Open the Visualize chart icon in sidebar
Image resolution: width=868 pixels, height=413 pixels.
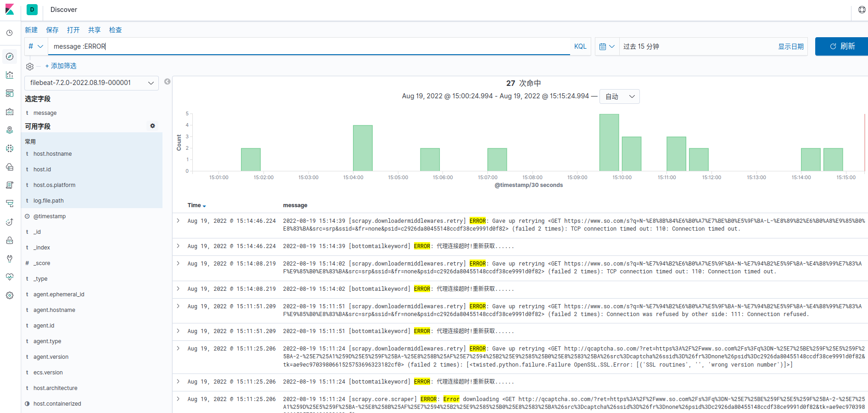click(x=10, y=75)
